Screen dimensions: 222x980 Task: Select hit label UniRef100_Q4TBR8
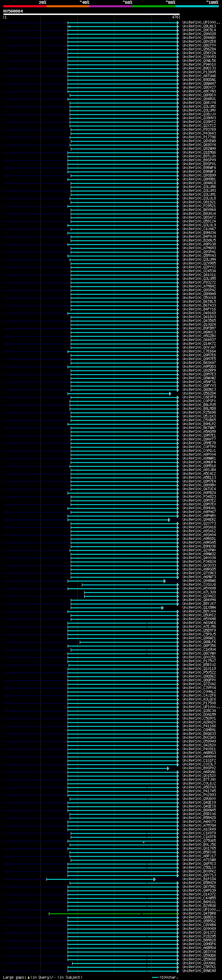[199, 913]
